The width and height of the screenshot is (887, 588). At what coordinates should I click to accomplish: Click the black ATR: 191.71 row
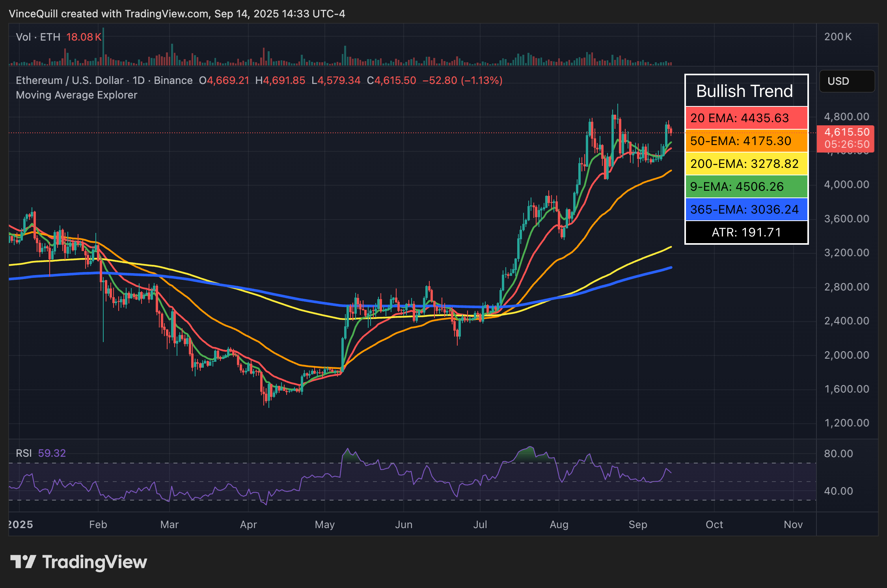pos(746,233)
